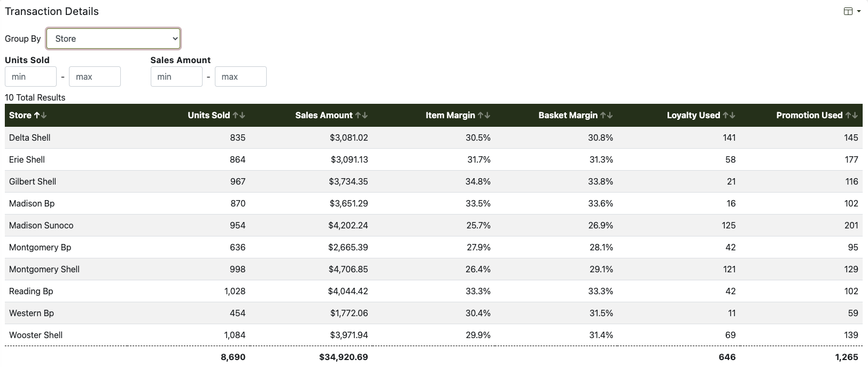Click the total promotion used 1,265
This screenshot has width=868, height=367.
click(x=847, y=357)
